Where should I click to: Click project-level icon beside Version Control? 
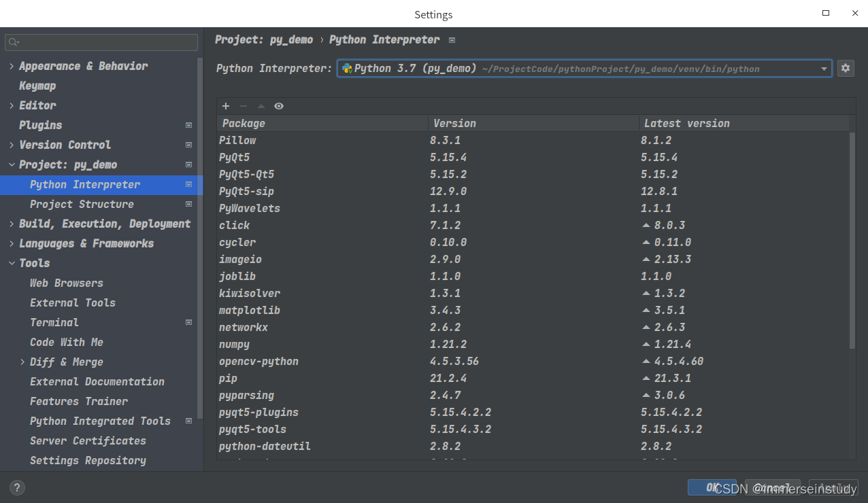(189, 145)
